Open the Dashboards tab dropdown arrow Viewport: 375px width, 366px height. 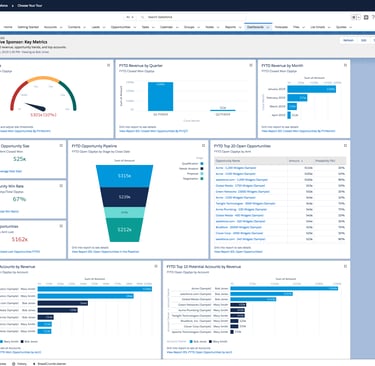pos(268,27)
